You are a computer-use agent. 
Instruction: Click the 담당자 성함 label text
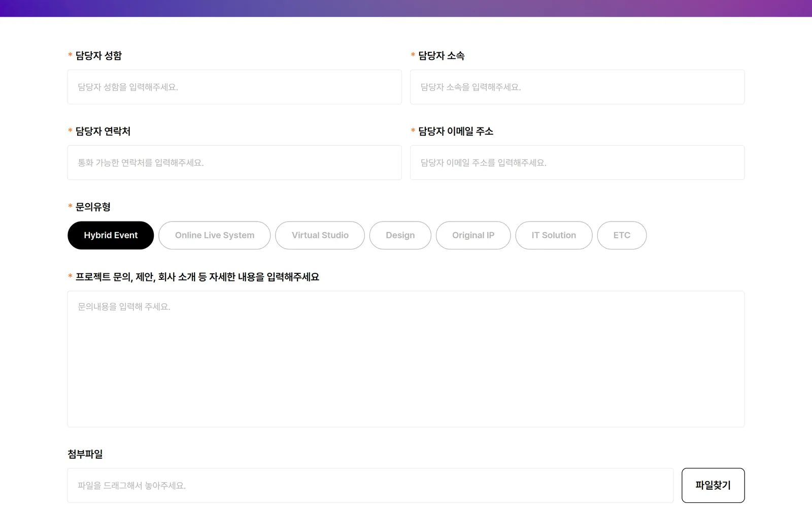point(99,55)
